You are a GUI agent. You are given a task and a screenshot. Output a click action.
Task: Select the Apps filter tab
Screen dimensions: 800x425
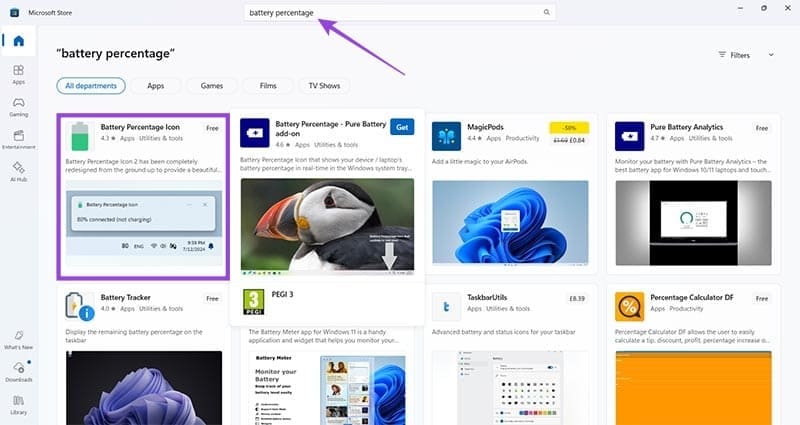156,86
